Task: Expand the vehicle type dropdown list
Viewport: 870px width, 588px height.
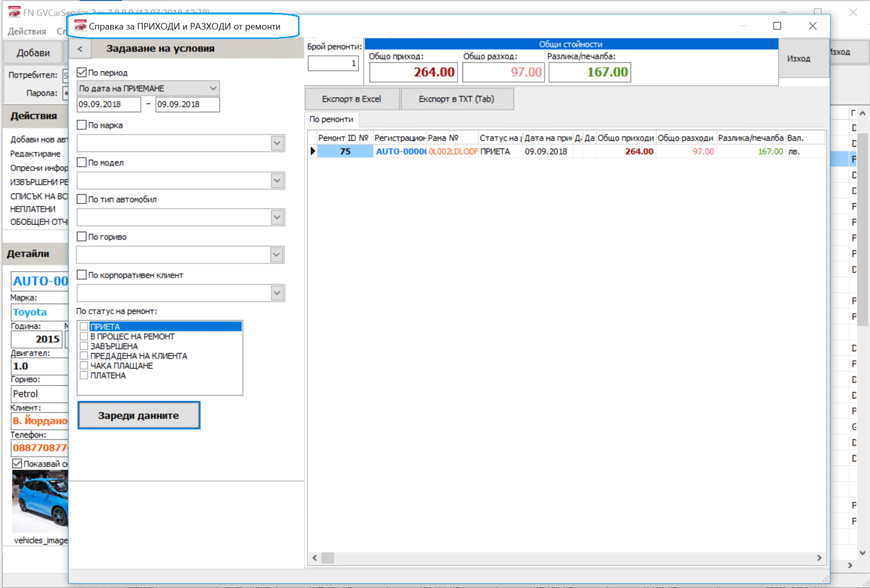Action: pyautogui.click(x=277, y=217)
